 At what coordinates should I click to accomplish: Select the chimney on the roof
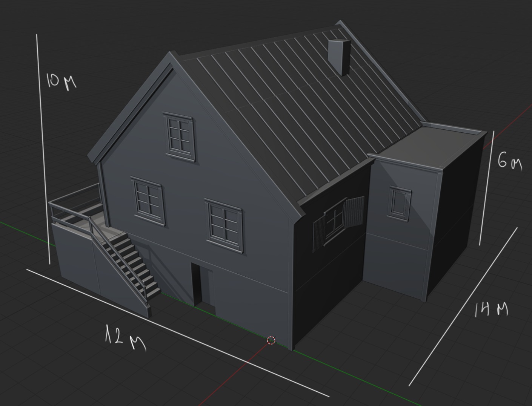point(339,57)
